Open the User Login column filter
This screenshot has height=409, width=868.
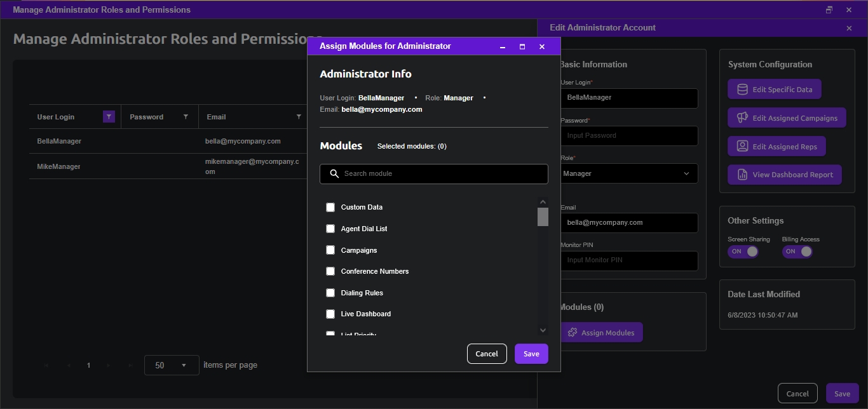coord(109,117)
